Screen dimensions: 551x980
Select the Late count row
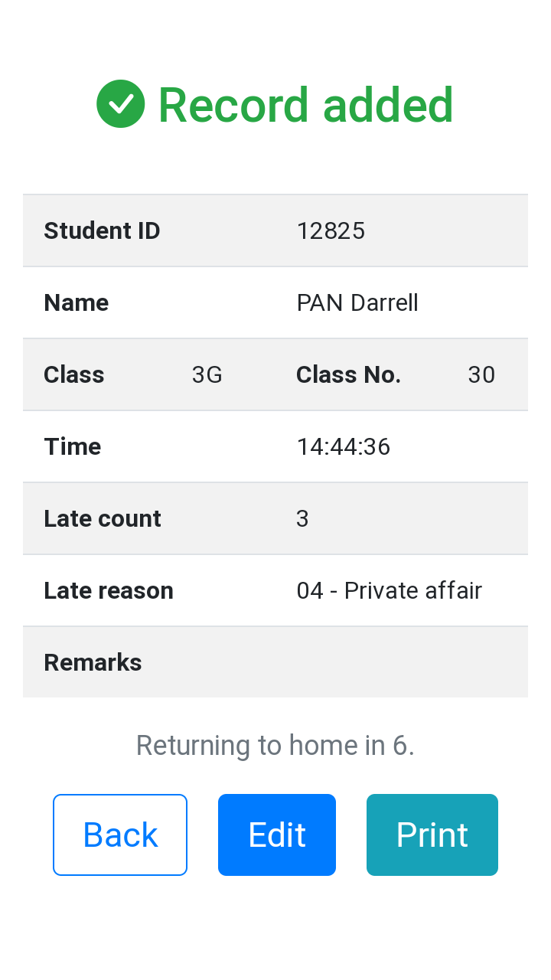tap(275, 518)
